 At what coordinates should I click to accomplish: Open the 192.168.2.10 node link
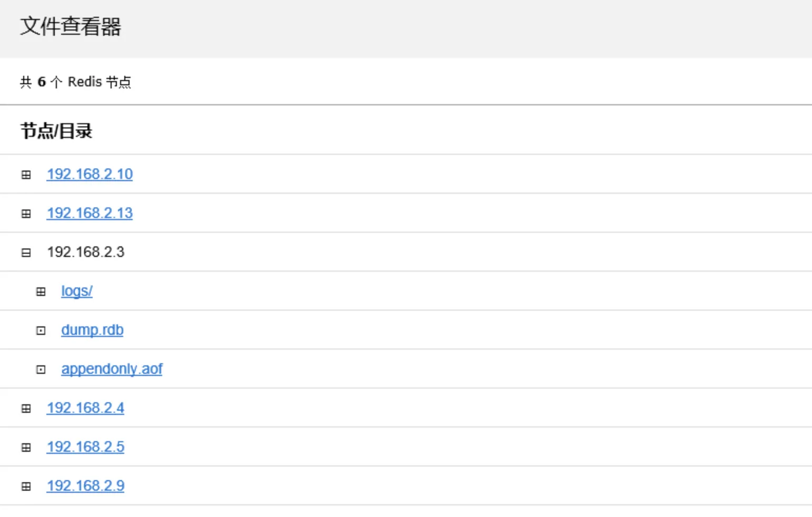[90, 174]
